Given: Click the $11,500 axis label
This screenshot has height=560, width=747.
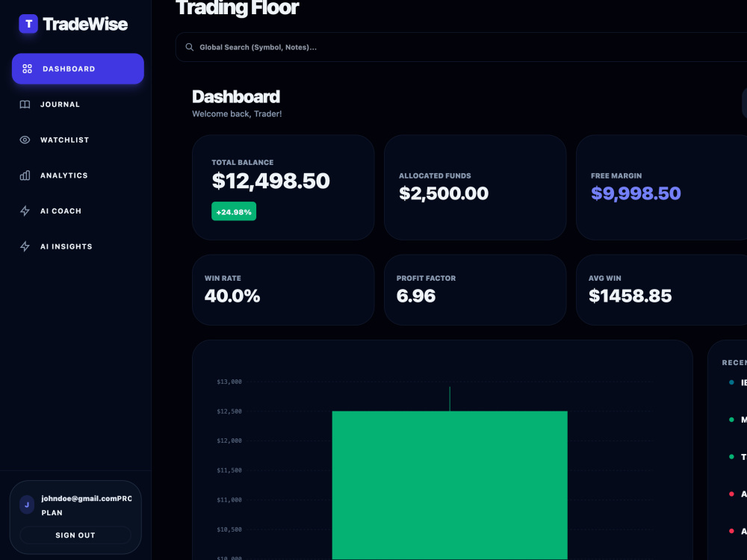Looking at the screenshot, I should click(229, 470).
